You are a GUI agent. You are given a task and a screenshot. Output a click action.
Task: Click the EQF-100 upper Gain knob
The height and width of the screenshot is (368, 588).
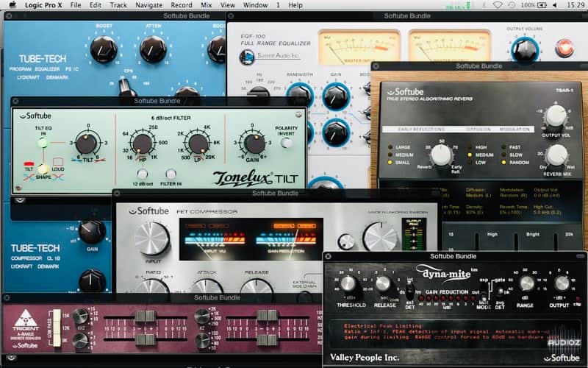coord(336,96)
